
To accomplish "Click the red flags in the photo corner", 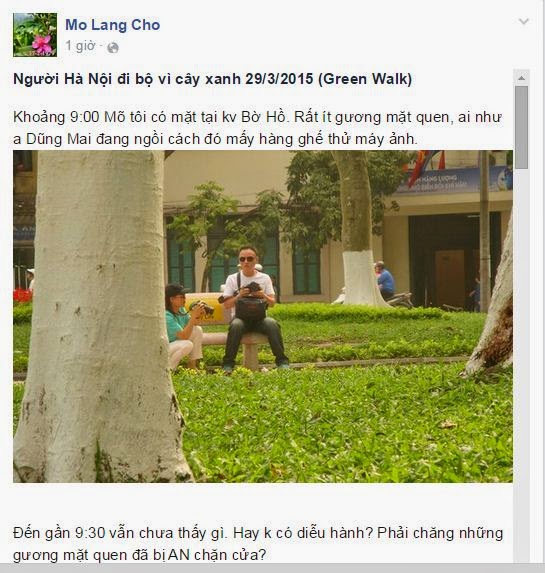I will (x=426, y=166).
